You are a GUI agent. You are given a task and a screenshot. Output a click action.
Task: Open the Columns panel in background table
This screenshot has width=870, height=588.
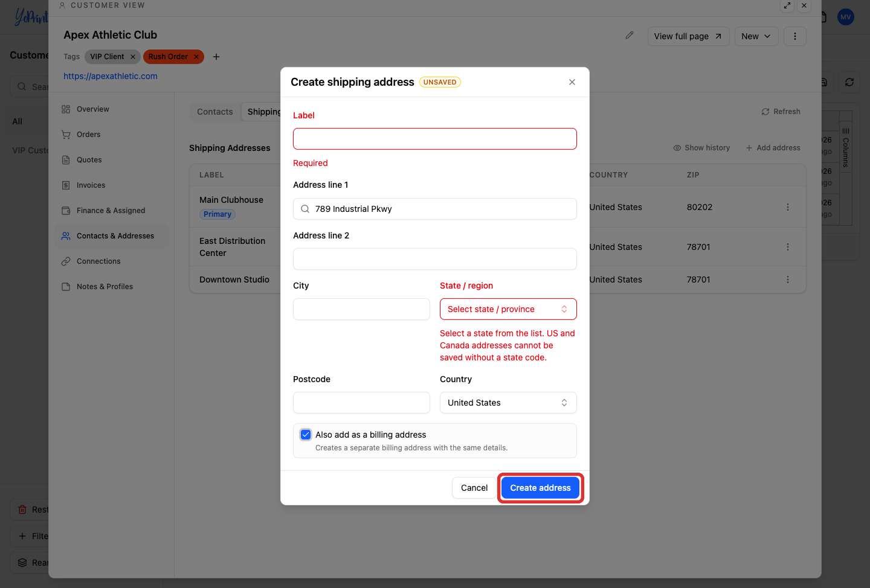pos(846,148)
